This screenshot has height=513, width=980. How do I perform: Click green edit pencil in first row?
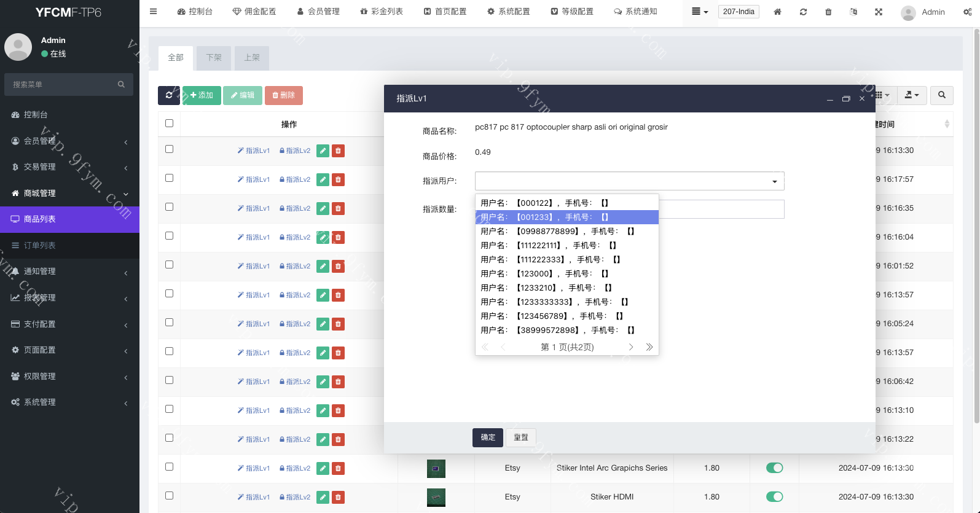coord(323,151)
